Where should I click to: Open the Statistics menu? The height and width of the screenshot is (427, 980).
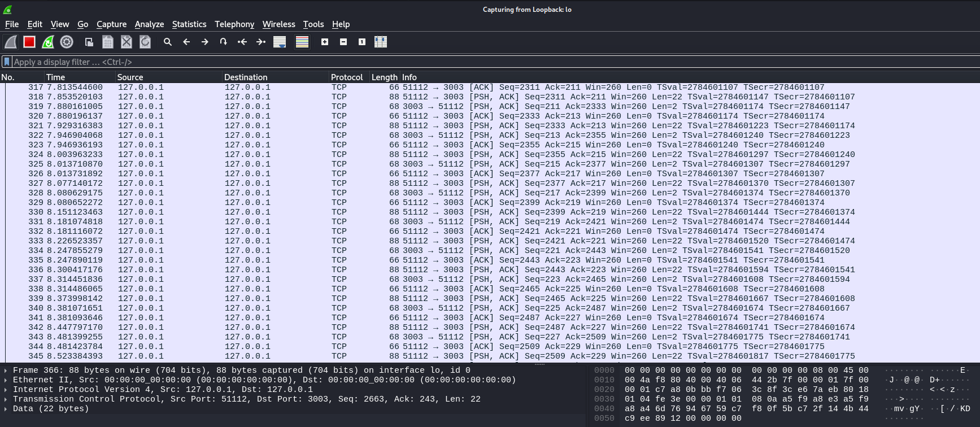click(189, 24)
